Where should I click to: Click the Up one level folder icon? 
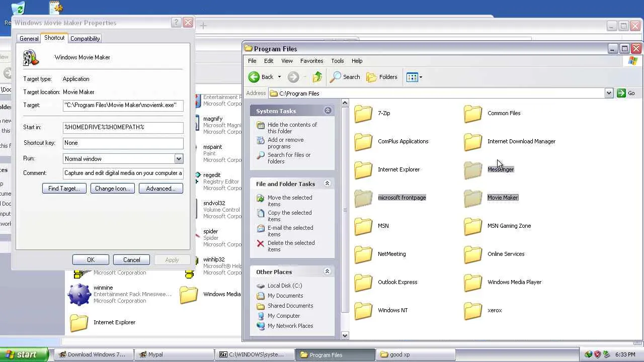(x=317, y=77)
